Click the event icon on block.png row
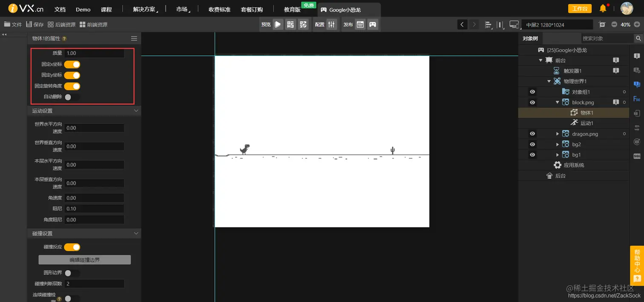 [x=615, y=102]
